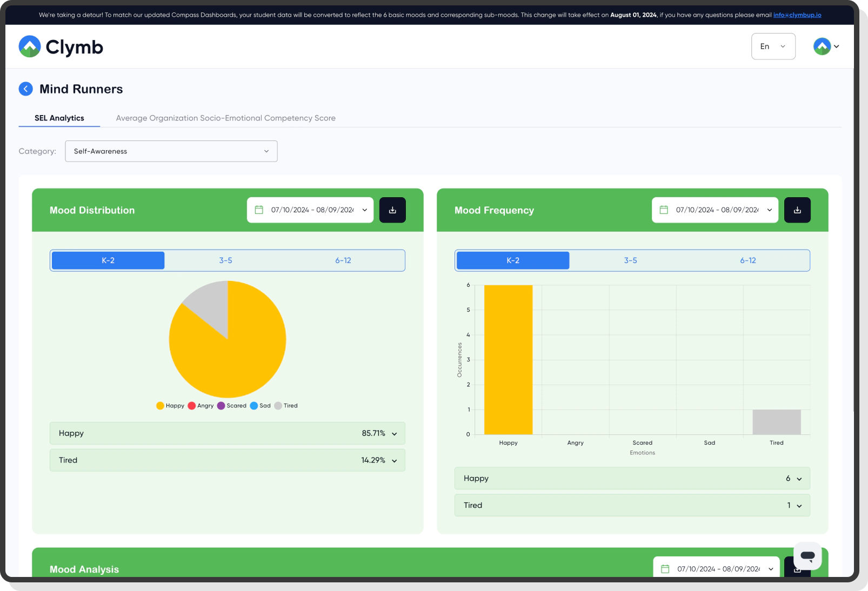The height and width of the screenshot is (591, 868).
Task: Select 6-12 grade band in Mood Frequency
Action: [747, 260]
